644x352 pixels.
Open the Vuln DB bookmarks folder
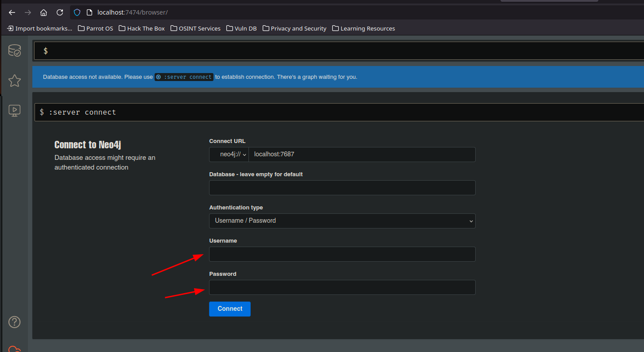tap(241, 28)
